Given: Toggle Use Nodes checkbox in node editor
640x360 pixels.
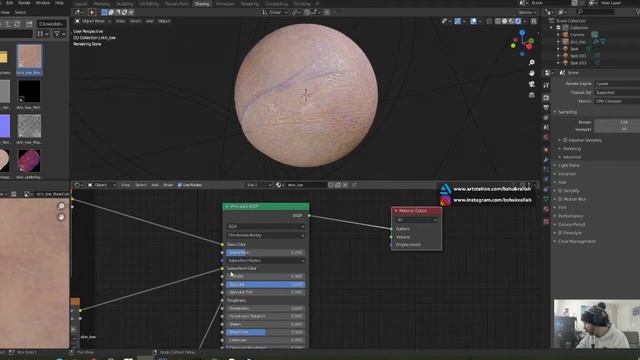Looking at the screenshot, I should 179,185.
